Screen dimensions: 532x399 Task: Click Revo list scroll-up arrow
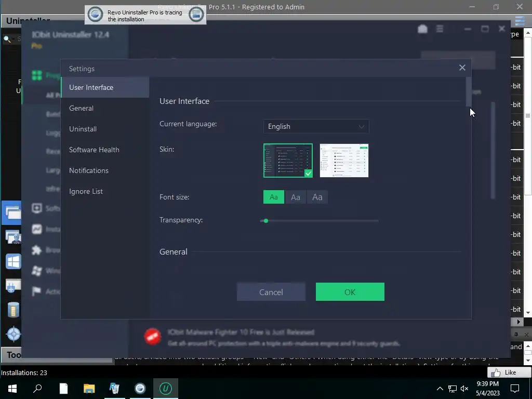coord(528,33)
